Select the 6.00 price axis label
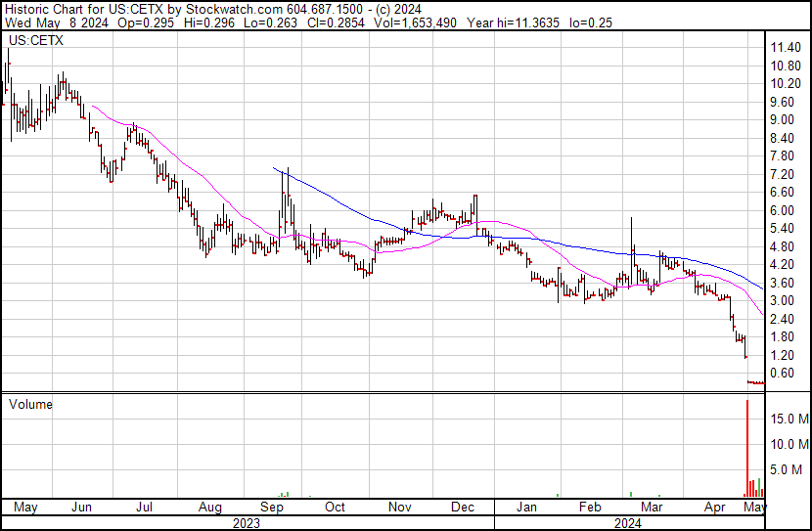Screen dimensions: 812x531 point(783,210)
